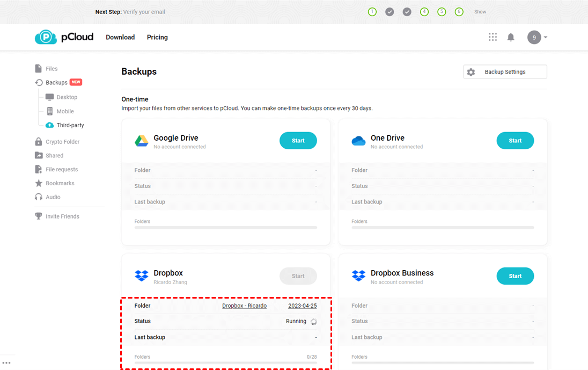Start the Google Drive backup

pos(298,141)
